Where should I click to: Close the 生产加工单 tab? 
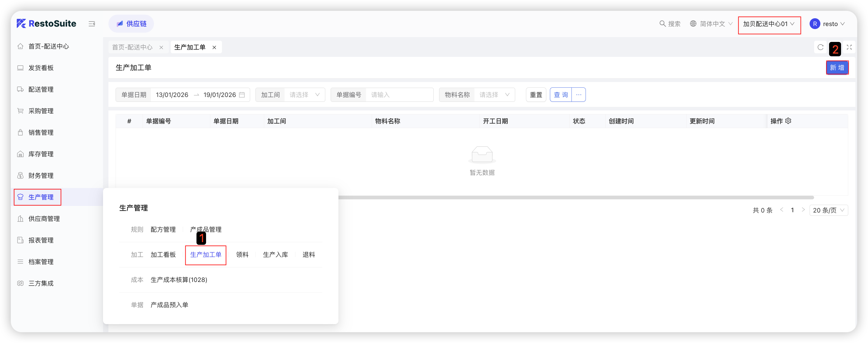(214, 48)
